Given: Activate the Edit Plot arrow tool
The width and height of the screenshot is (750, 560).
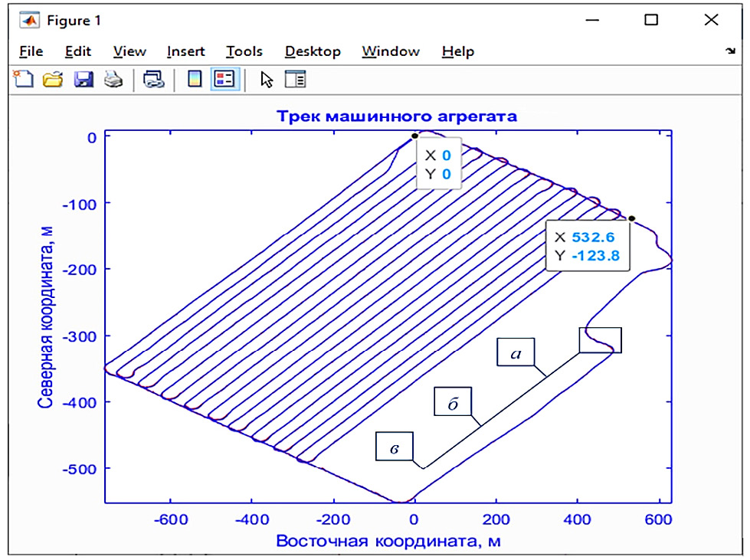Looking at the screenshot, I should pyautogui.click(x=267, y=79).
